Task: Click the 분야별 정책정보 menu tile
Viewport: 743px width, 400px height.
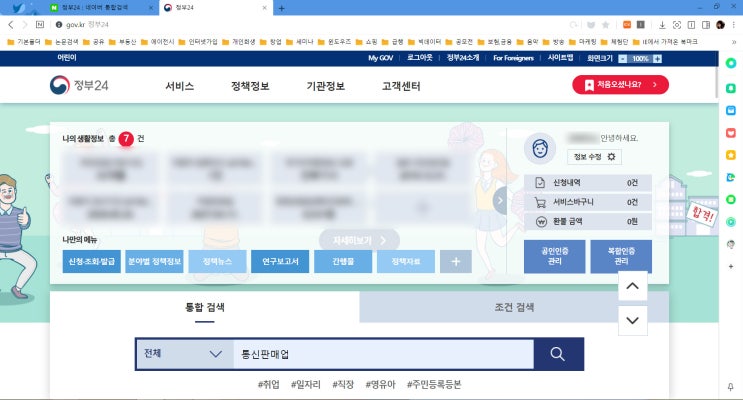Action: (154, 262)
